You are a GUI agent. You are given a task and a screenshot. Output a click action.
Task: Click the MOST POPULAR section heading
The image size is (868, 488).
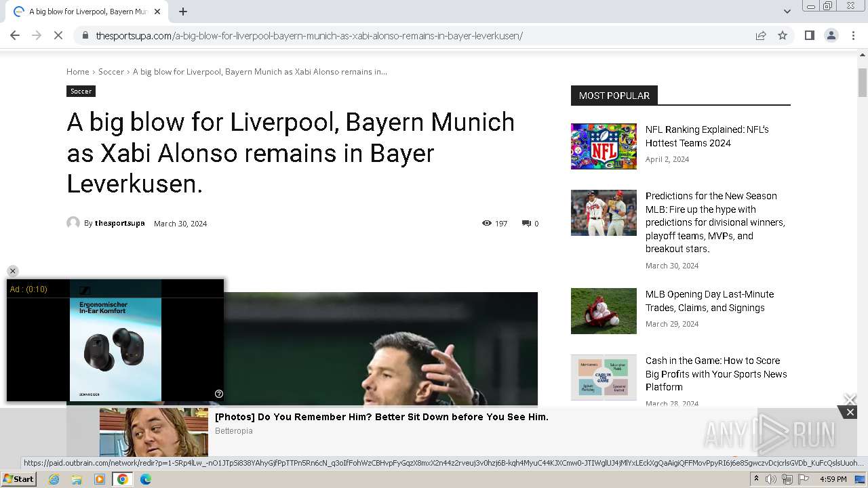point(614,96)
